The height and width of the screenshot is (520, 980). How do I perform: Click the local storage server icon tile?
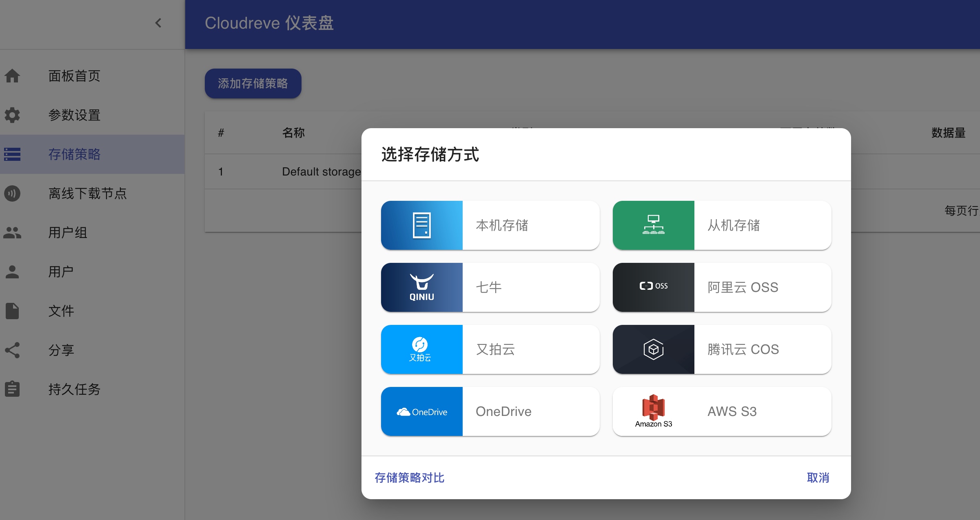[x=422, y=225]
